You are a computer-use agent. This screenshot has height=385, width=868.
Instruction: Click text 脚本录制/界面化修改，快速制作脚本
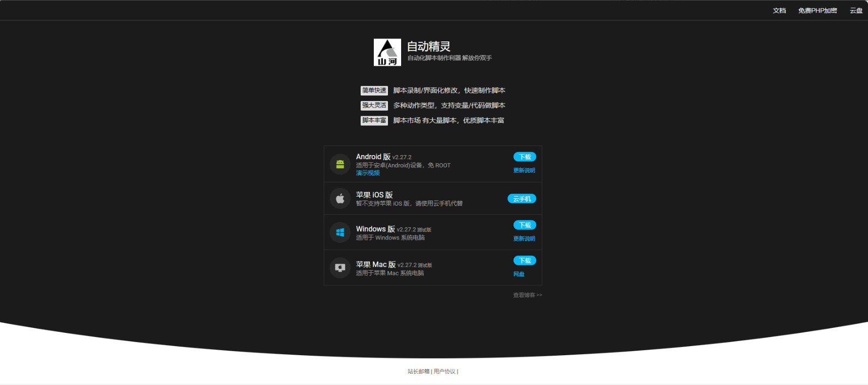click(449, 90)
